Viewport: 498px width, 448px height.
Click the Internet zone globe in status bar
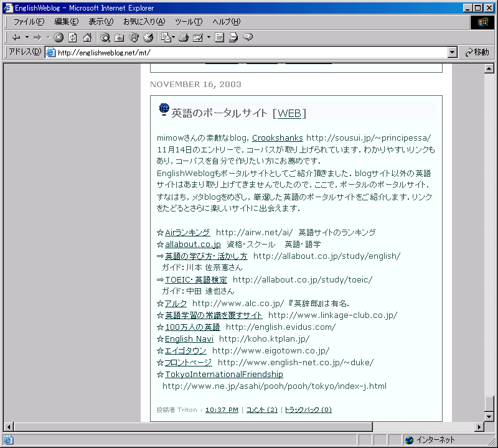[410, 440]
